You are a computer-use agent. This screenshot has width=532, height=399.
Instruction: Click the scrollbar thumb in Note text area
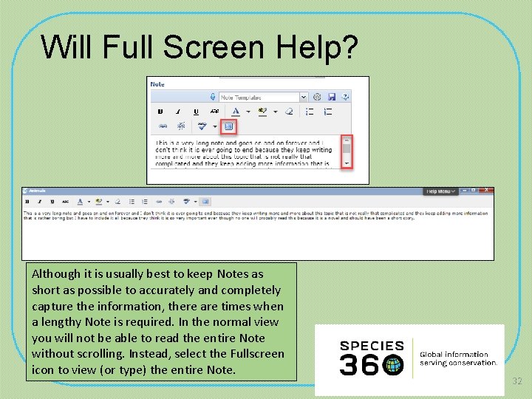[347, 149]
